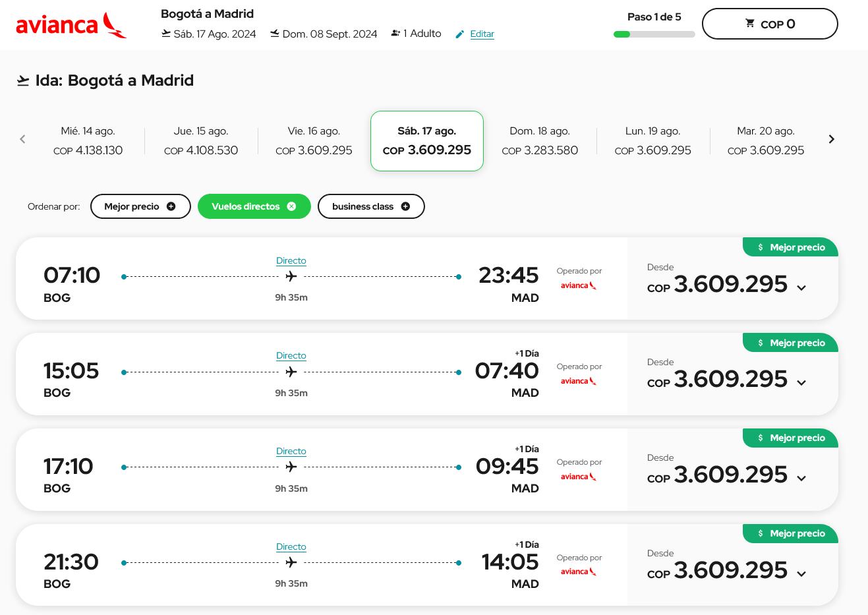This screenshot has width=868, height=615.
Task: Show next dates with right arrow
Action: click(831, 139)
